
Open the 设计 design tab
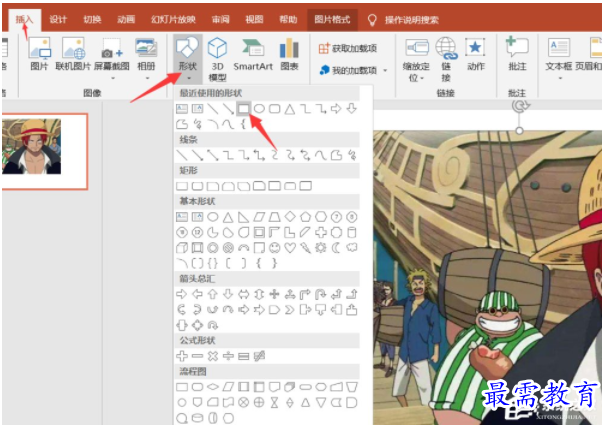[58, 19]
